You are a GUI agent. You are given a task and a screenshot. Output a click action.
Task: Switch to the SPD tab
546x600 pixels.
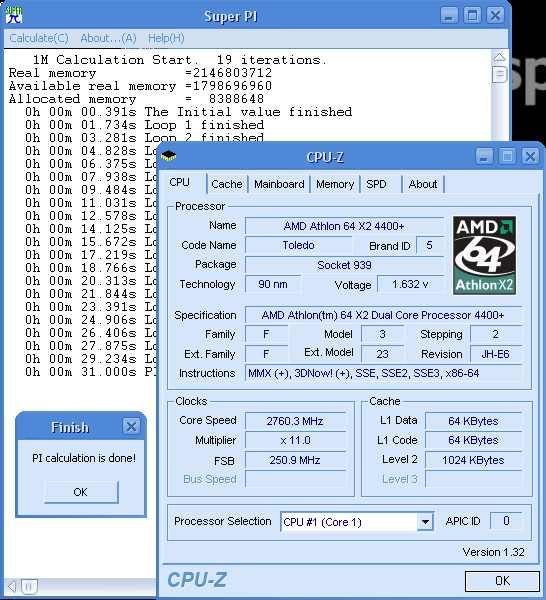[376, 184]
